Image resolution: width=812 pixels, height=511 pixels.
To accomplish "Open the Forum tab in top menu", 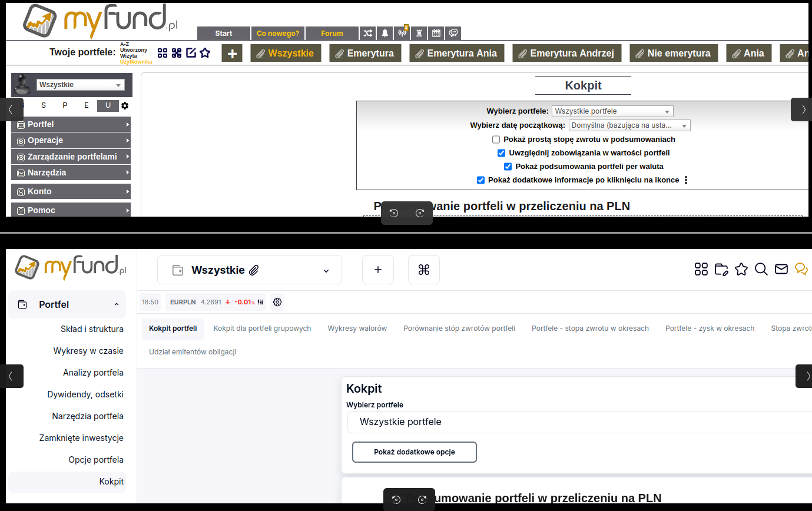I will [332, 34].
